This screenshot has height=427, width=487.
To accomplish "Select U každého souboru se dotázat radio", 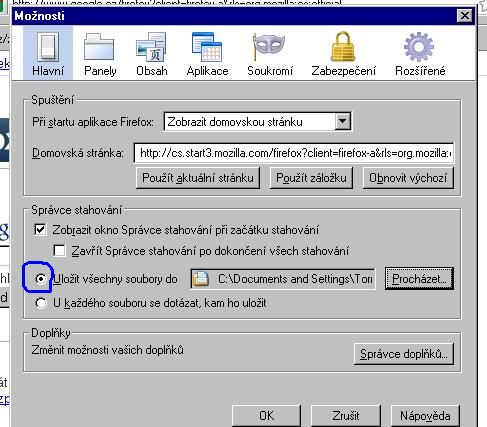I will 41,303.
